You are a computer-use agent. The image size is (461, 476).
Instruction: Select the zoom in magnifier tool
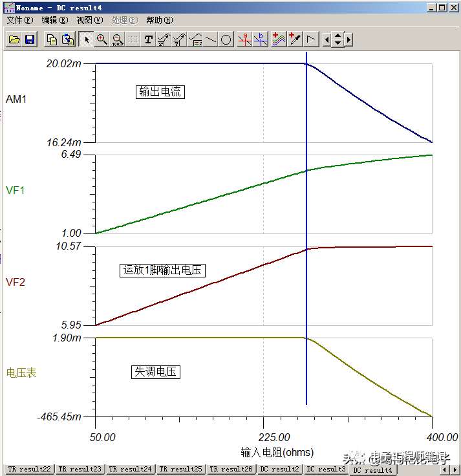click(x=102, y=39)
